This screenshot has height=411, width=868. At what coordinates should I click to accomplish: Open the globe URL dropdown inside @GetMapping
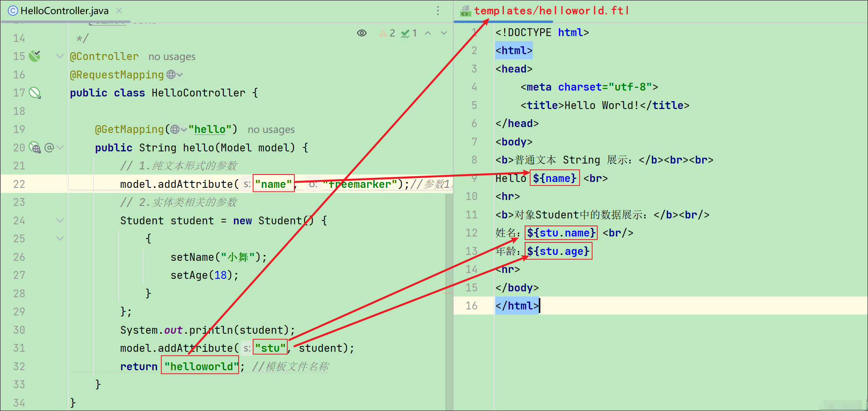[179, 129]
